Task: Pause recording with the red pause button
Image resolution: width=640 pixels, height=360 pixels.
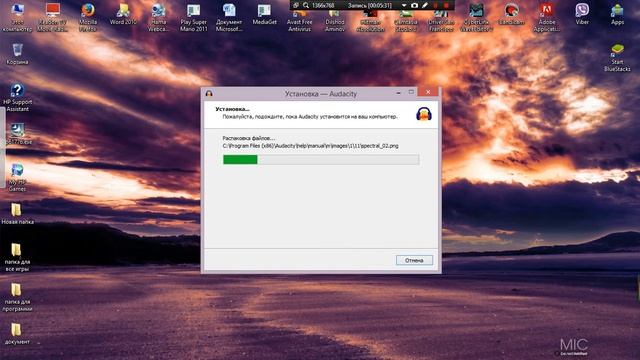Action: click(x=436, y=5)
